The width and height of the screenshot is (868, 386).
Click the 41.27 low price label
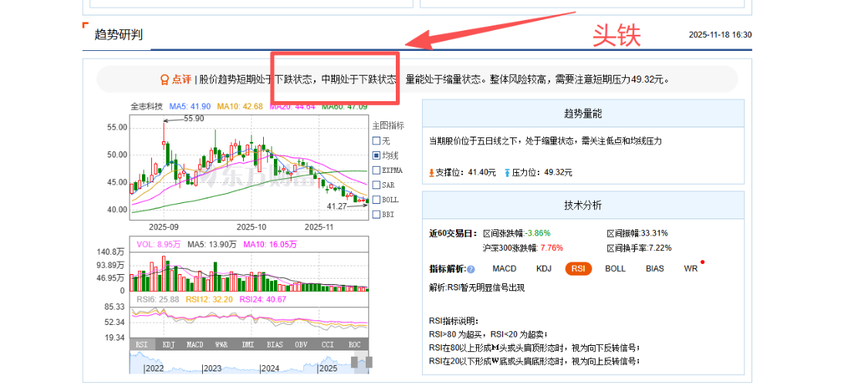337,205
